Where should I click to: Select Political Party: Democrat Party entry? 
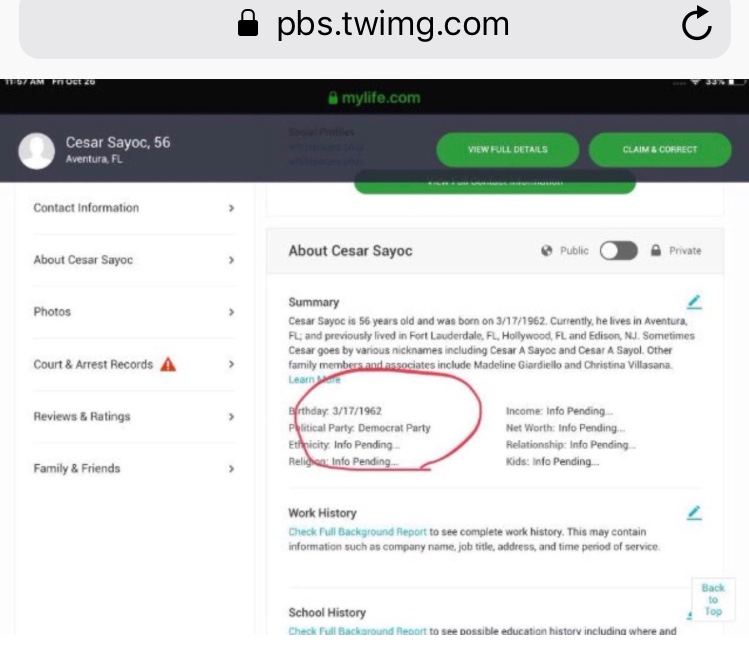tap(359, 428)
